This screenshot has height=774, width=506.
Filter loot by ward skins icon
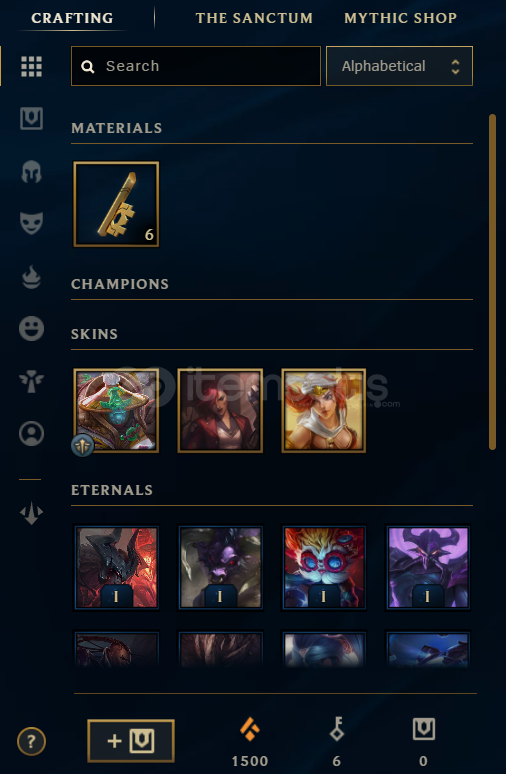(x=31, y=382)
